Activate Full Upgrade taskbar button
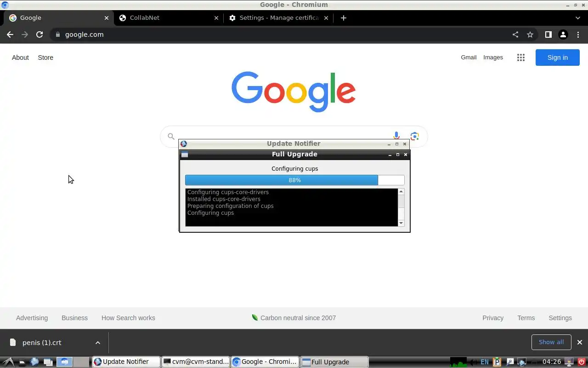The image size is (588, 368). tap(334, 362)
